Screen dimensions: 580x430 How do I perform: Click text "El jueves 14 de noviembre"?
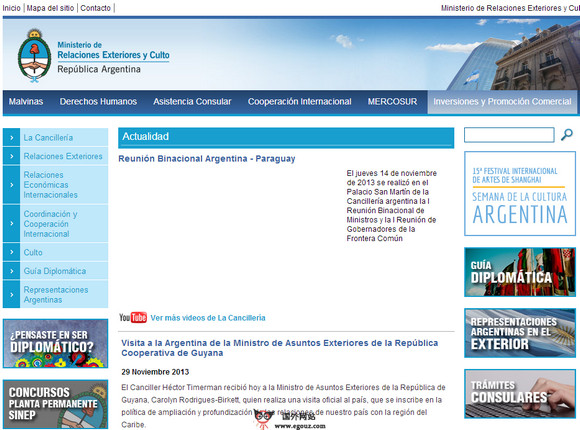(391, 173)
